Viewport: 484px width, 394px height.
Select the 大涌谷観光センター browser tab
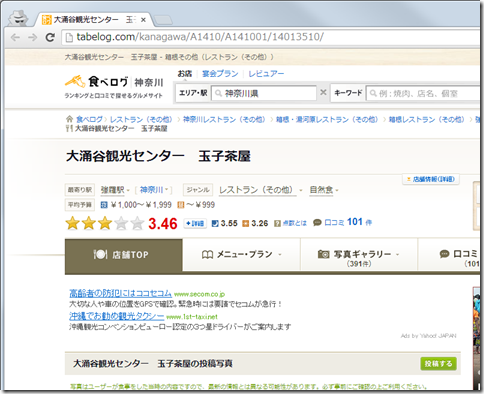click(94, 20)
